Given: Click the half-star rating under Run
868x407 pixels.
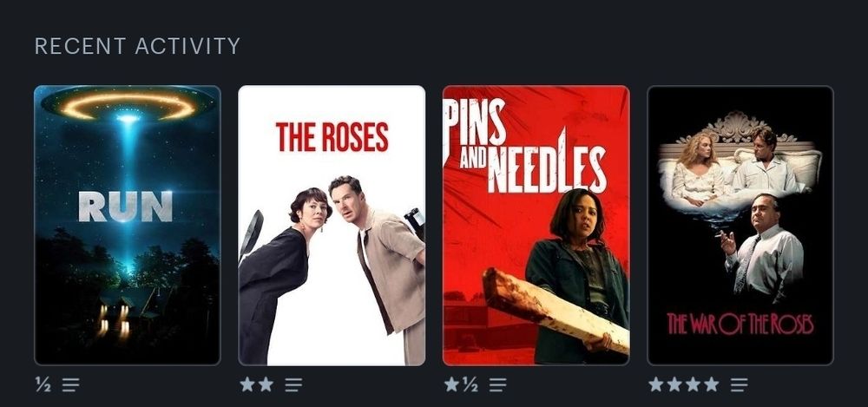Looking at the screenshot, I should tap(43, 384).
